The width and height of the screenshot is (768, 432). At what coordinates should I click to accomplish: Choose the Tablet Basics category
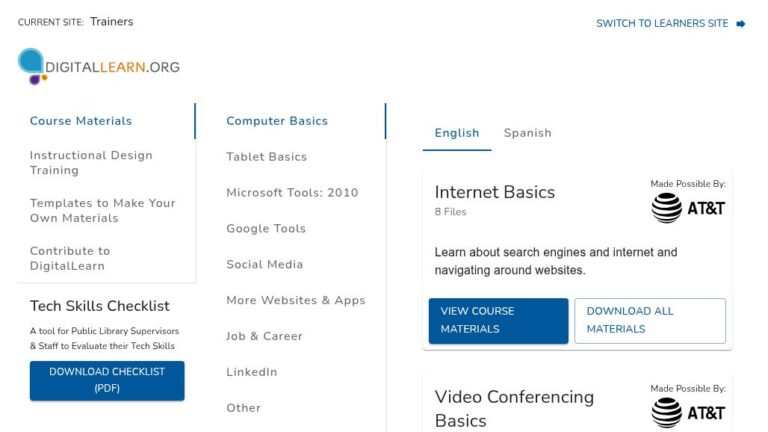click(x=266, y=157)
